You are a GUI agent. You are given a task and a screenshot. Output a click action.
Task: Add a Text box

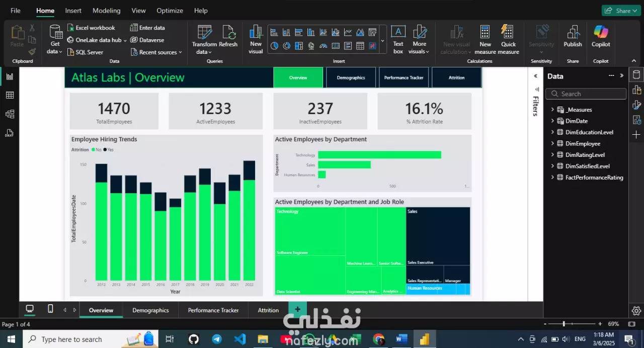click(x=398, y=39)
